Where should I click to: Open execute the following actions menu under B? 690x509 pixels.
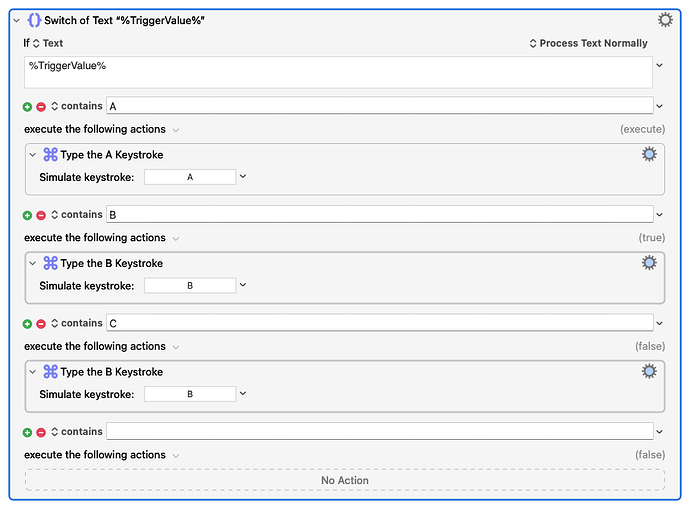coord(176,238)
